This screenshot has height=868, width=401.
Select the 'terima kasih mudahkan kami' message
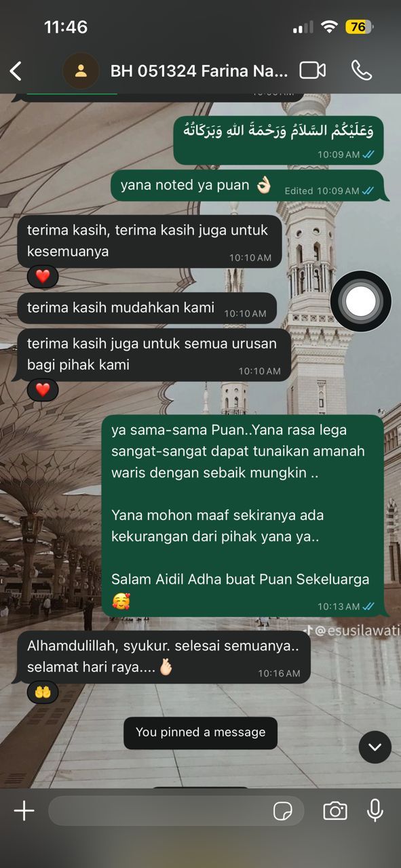147,309
